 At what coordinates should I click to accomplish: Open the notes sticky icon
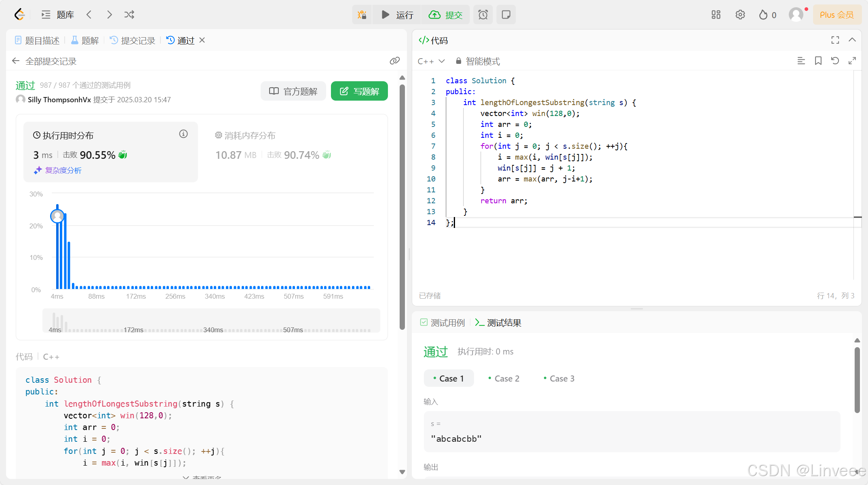click(x=506, y=15)
